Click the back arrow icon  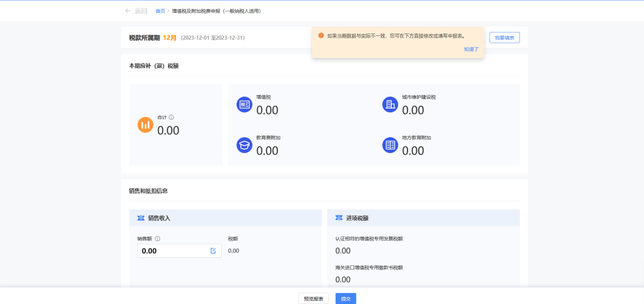tap(128, 11)
